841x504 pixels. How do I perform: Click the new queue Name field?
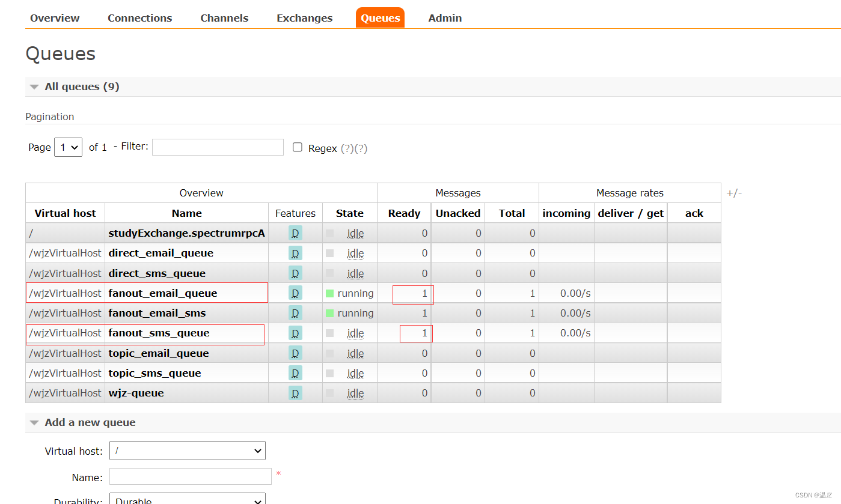pyautogui.click(x=191, y=476)
